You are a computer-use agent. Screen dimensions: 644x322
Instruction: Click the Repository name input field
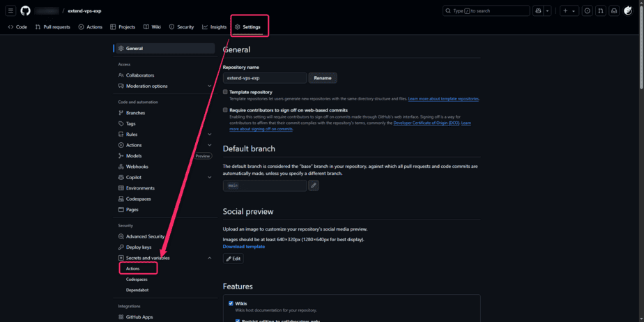tap(265, 78)
